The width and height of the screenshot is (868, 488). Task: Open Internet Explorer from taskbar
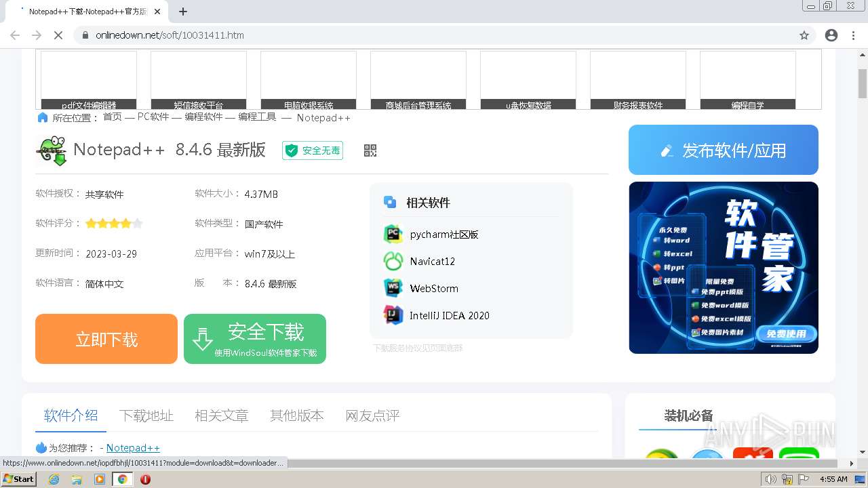(x=54, y=479)
